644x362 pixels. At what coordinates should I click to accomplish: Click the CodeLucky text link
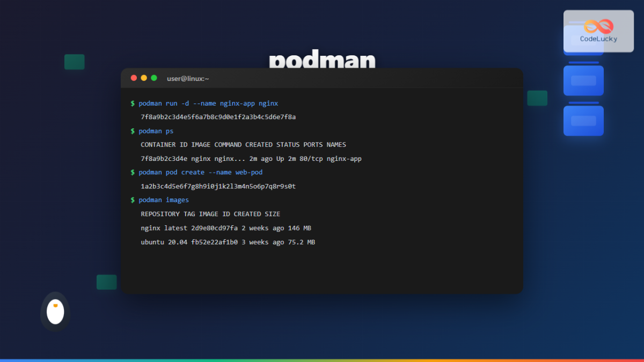click(599, 39)
